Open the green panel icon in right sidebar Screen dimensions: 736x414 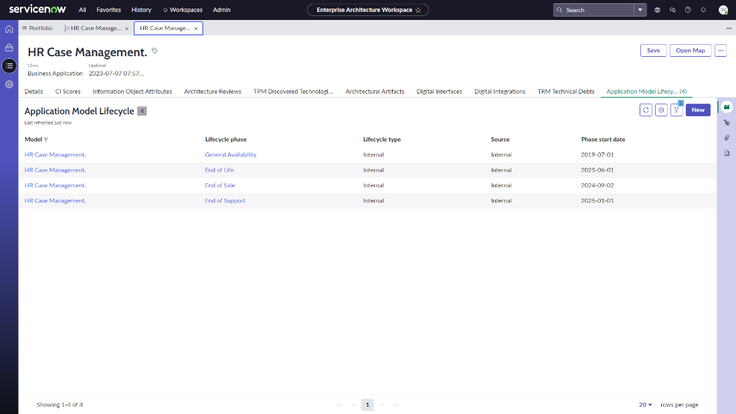(727, 107)
